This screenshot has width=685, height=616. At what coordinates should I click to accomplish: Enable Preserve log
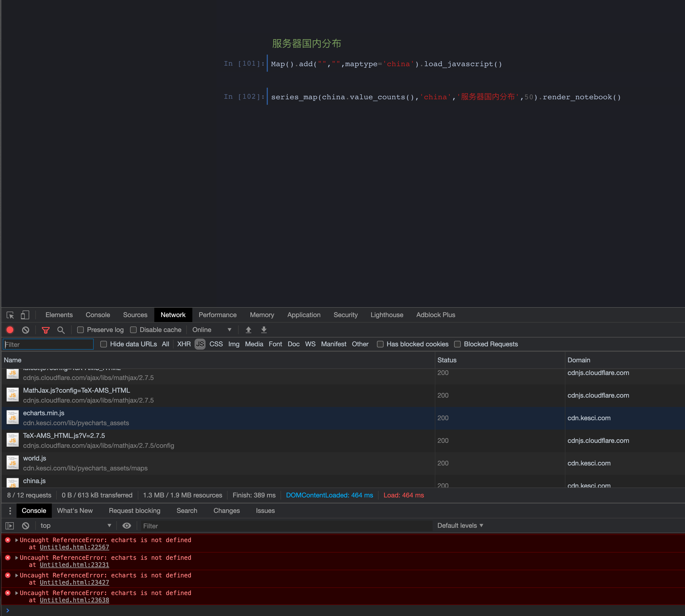[x=80, y=330]
